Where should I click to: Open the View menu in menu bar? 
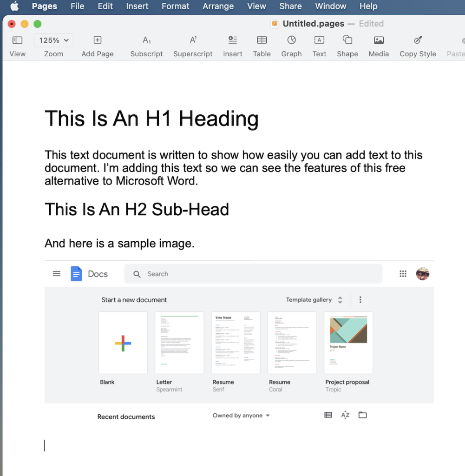tap(256, 6)
